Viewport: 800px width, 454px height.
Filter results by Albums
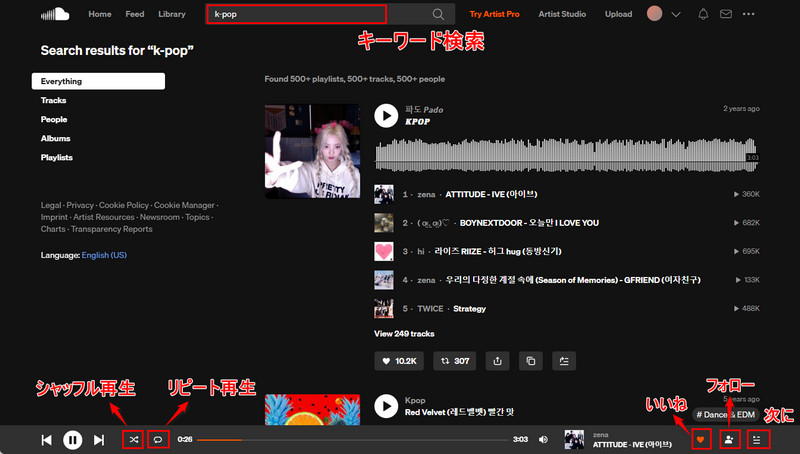56,139
